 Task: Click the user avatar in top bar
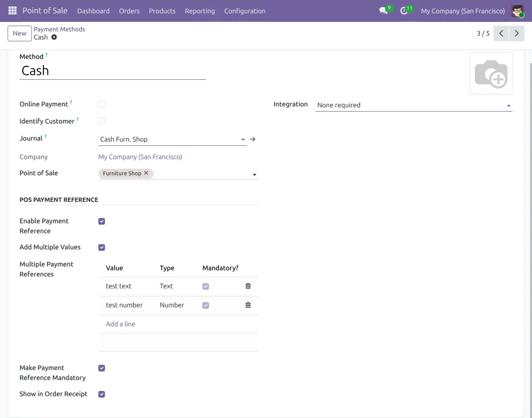click(517, 11)
